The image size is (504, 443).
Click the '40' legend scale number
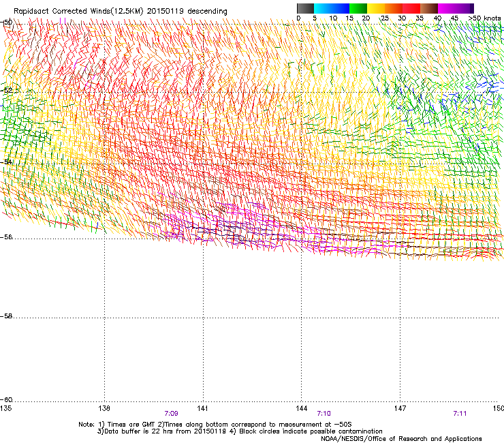[x=437, y=18]
